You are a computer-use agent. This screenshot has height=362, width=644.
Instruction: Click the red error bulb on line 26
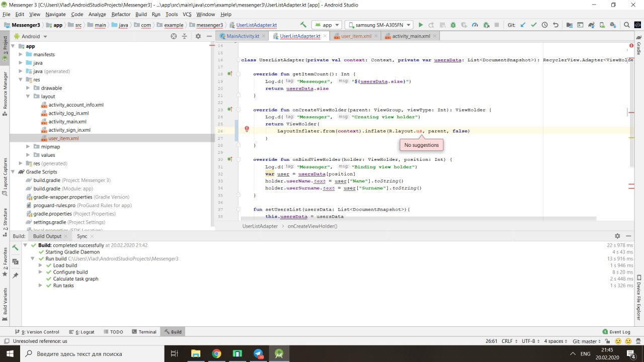click(x=247, y=129)
